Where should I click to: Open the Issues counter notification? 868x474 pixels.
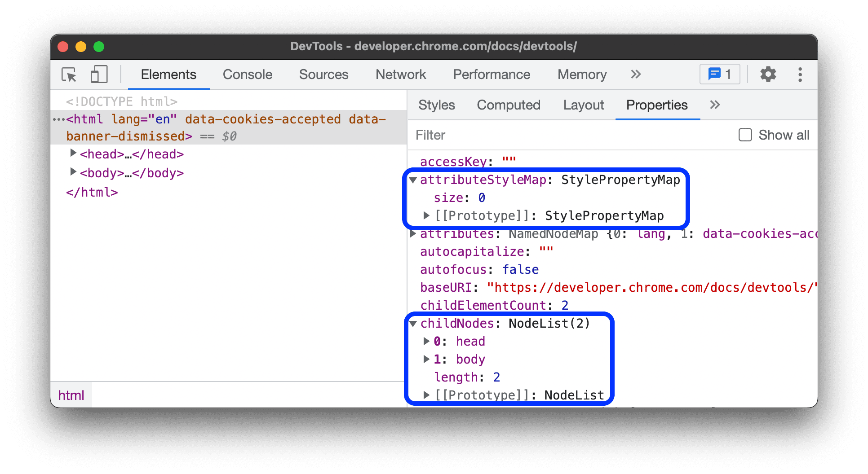coord(719,74)
